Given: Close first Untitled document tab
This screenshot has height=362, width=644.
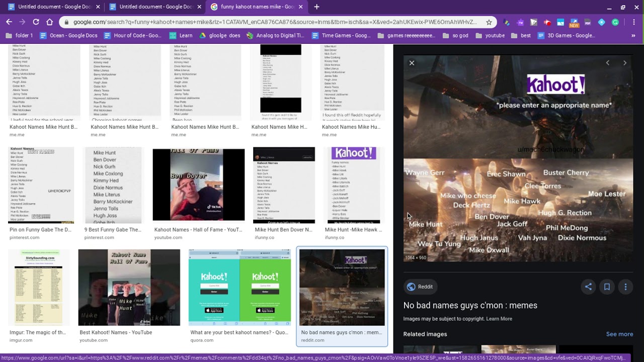Looking at the screenshot, I should (98, 7).
